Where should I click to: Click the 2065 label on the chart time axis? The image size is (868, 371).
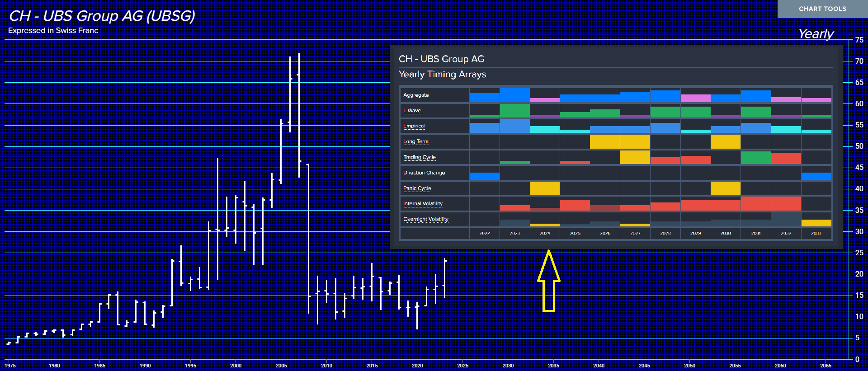click(826, 366)
